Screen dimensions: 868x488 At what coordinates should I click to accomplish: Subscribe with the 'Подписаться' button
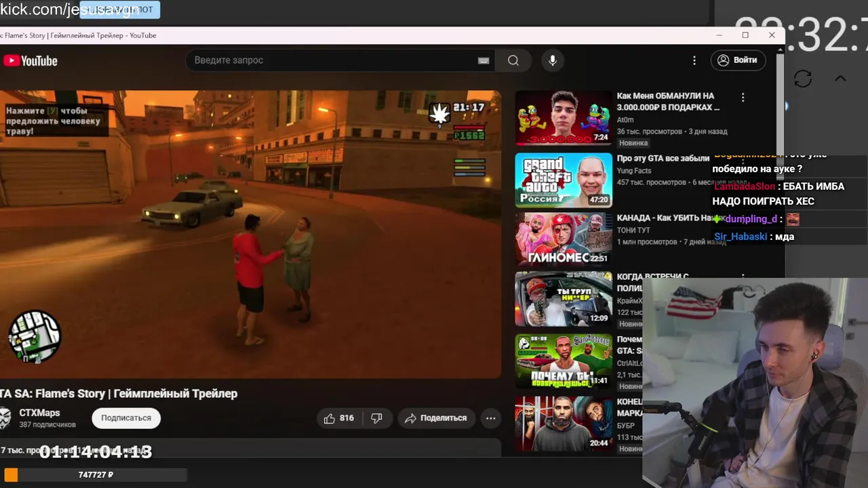(x=126, y=418)
